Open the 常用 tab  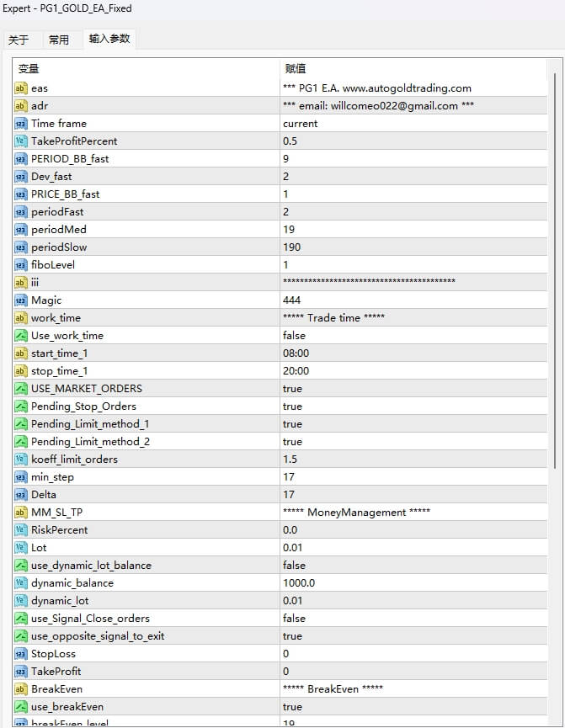point(59,40)
